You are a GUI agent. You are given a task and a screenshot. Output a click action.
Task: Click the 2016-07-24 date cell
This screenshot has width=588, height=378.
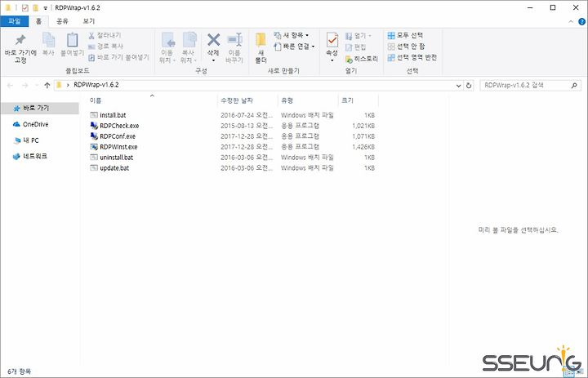click(247, 115)
